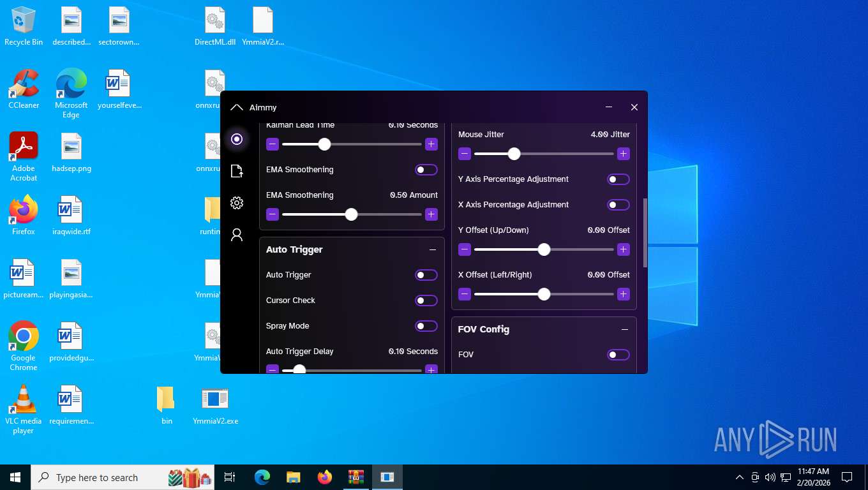The height and width of the screenshot is (490, 868).
Task: Decrease X Offset (Left/Right) with minus
Action: (465, 294)
